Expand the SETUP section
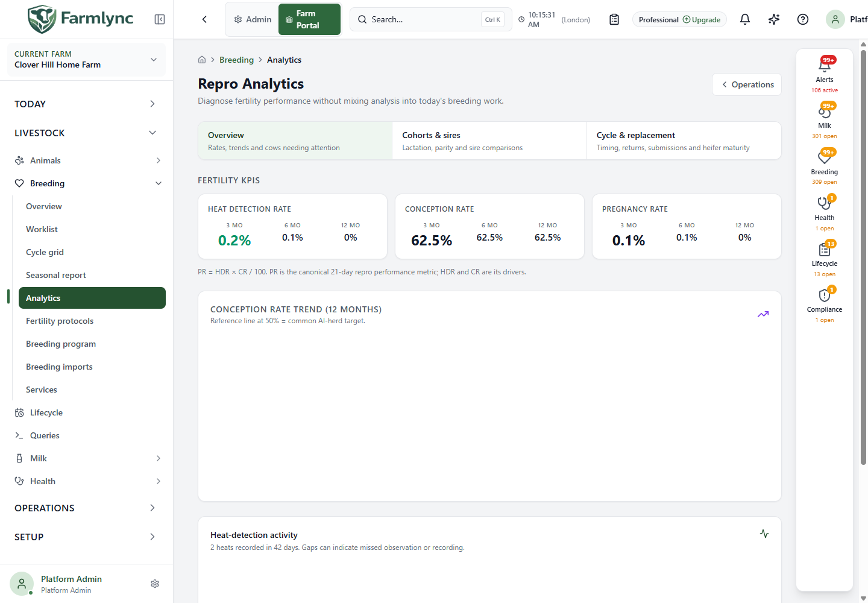 86,537
